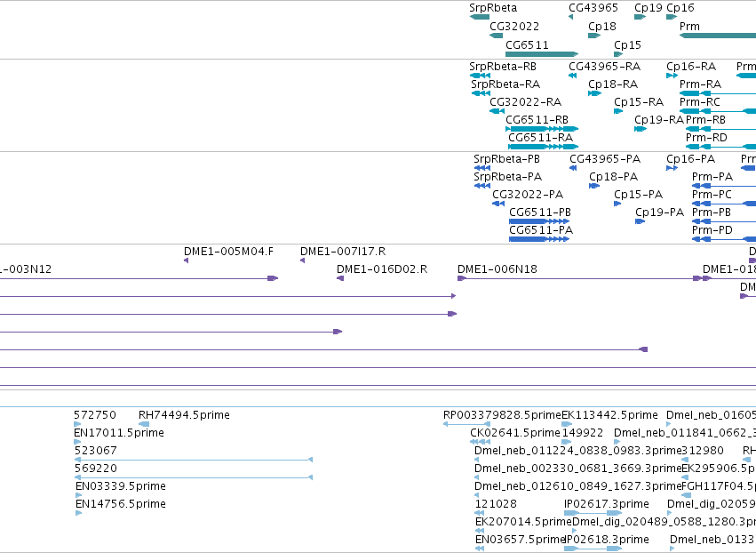Click the Prm-RA transcript label
The width and height of the screenshot is (756, 553).
pos(700,84)
